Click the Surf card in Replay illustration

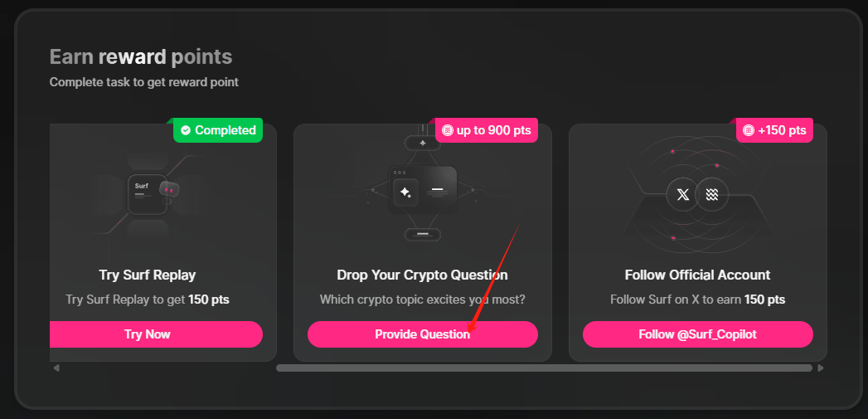[148, 194]
